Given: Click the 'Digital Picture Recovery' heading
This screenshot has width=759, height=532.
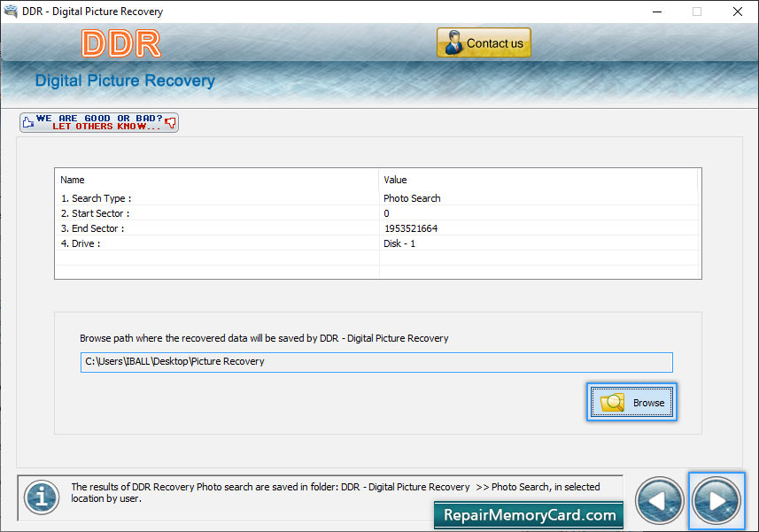Looking at the screenshot, I should pos(125,81).
